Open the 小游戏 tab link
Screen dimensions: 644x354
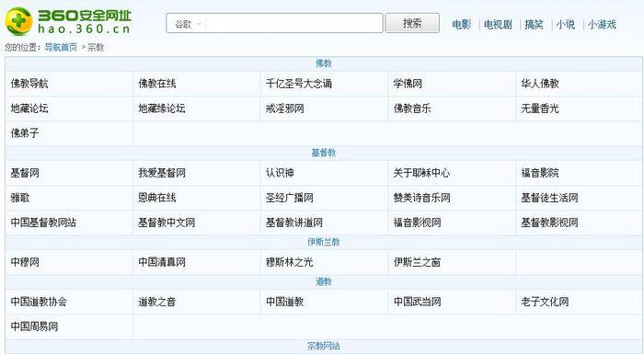point(602,24)
